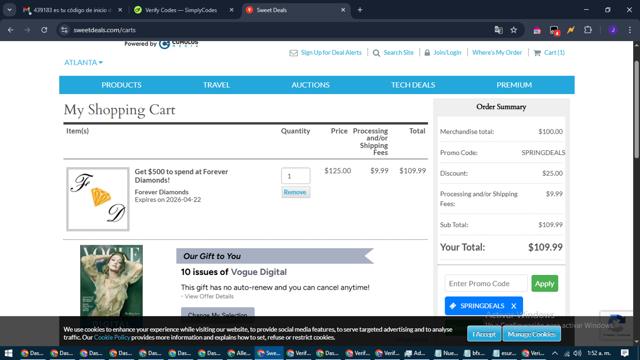The width and height of the screenshot is (640, 360).
Task: Click the 'Get $500 to spend at Forever Diamonds!' title
Action: click(181, 176)
